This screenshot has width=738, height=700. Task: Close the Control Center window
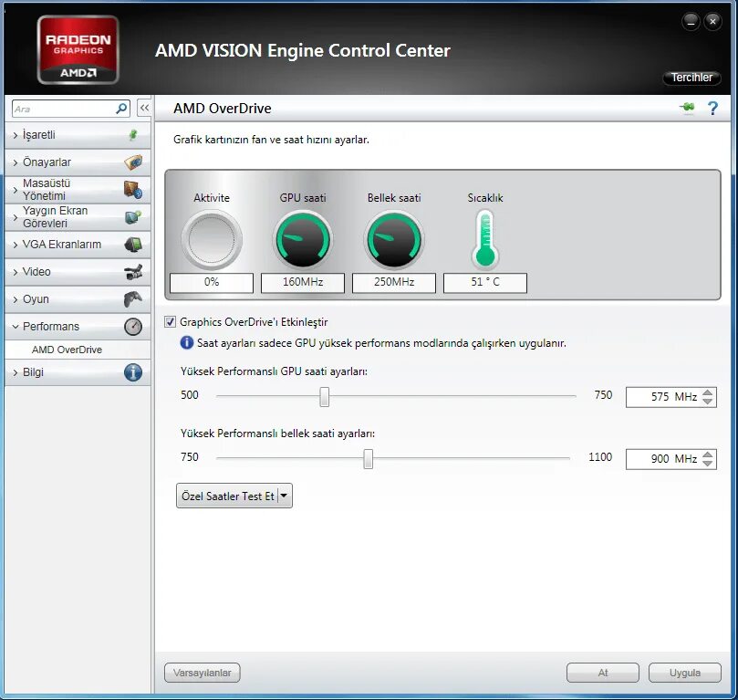coord(712,22)
